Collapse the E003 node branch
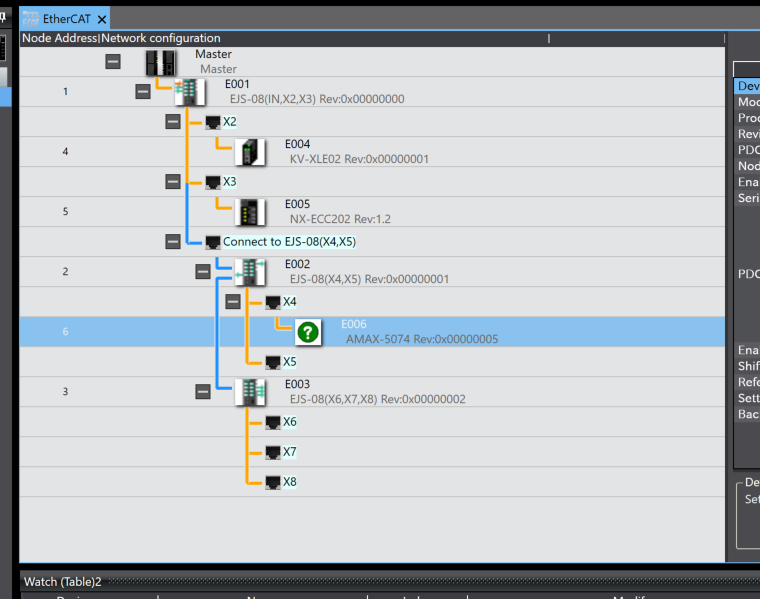Viewport: 760px width, 599px height. pos(203,392)
